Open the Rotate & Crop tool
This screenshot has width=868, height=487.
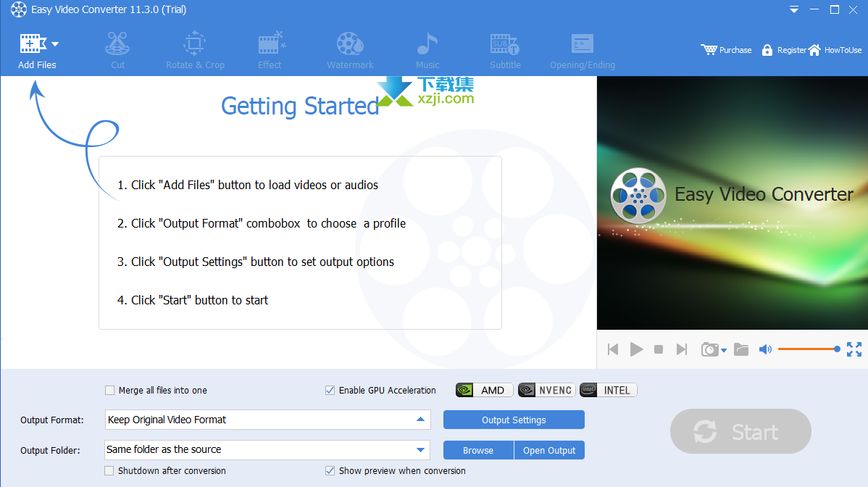pos(195,51)
